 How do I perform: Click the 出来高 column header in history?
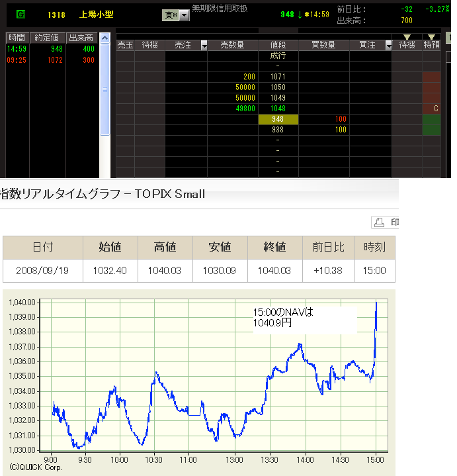(81, 38)
